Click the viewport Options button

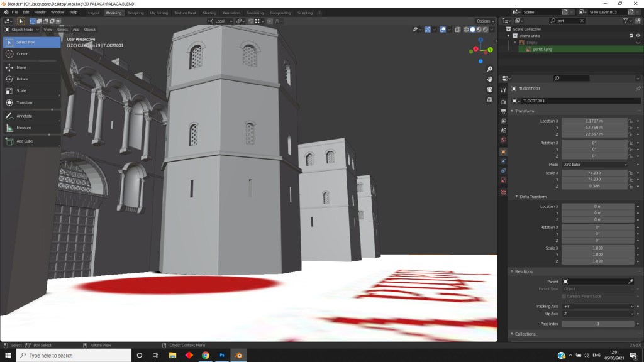click(484, 21)
